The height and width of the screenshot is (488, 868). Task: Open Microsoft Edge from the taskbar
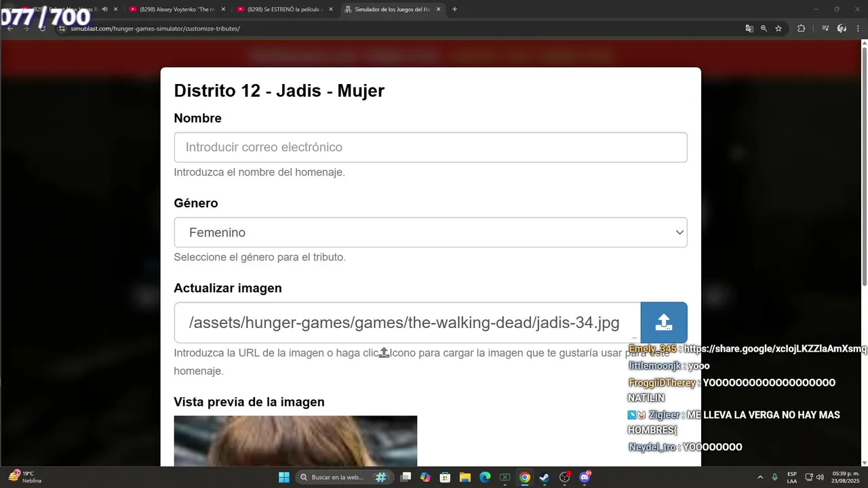[x=485, y=477]
